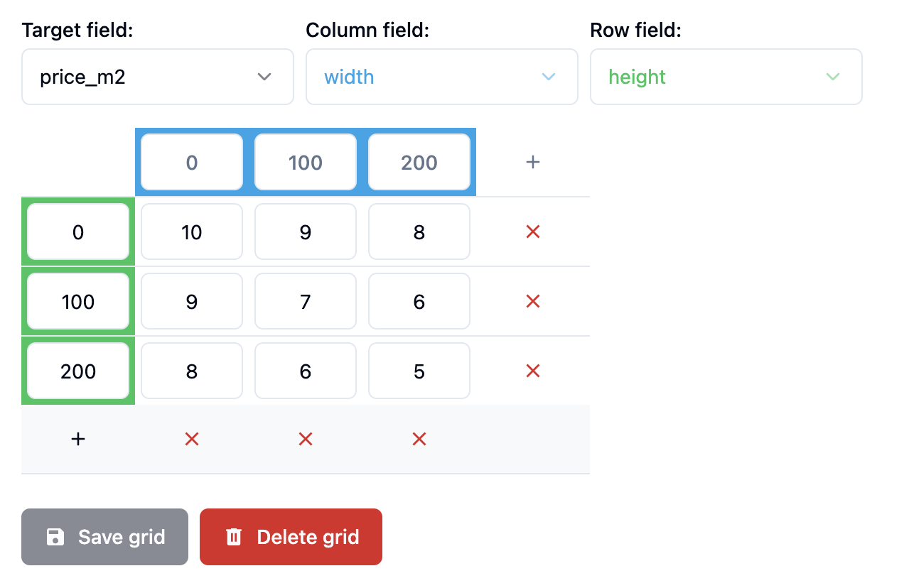The height and width of the screenshot is (588, 904).
Task: Click the add column plus icon
Action: click(x=532, y=162)
